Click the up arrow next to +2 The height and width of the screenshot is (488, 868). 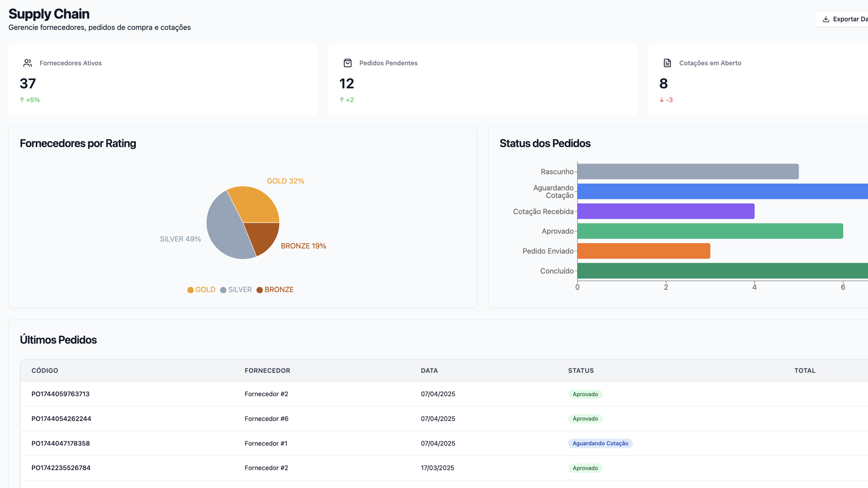click(342, 100)
